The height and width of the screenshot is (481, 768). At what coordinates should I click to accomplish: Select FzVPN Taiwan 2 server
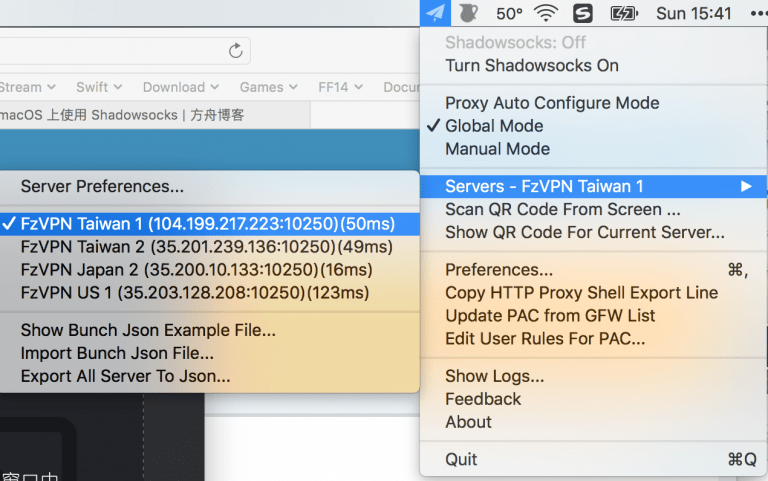pos(210,247)
